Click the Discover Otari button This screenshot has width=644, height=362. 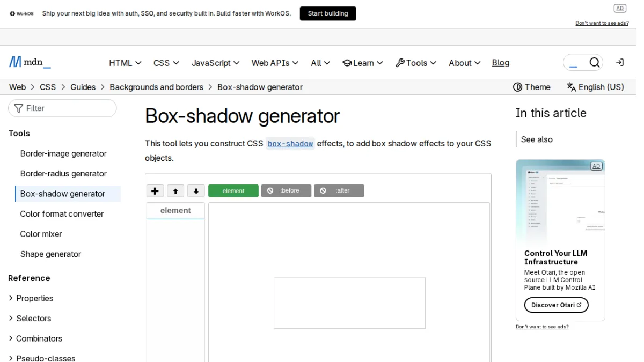point(556,305)
